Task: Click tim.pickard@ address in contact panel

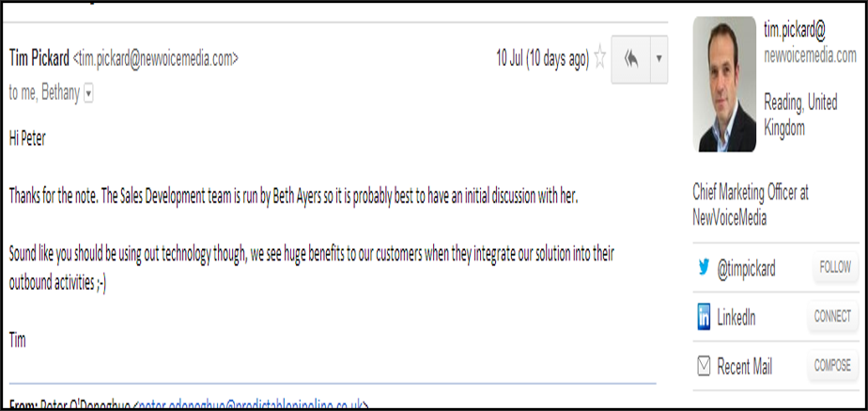Action: click(x=795, y=32)
